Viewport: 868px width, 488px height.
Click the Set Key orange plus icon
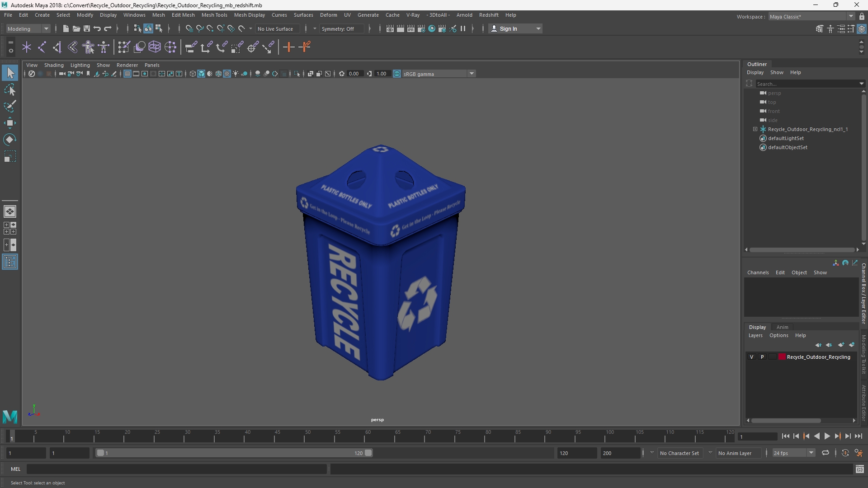pyautogui.click(x=288, y=47)
